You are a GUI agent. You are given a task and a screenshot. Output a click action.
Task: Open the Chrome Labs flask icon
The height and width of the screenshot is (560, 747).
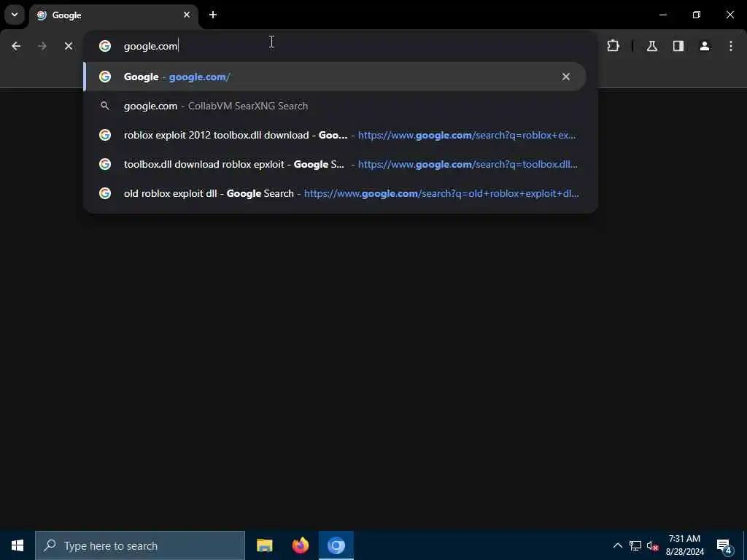[x=652, y=46]
